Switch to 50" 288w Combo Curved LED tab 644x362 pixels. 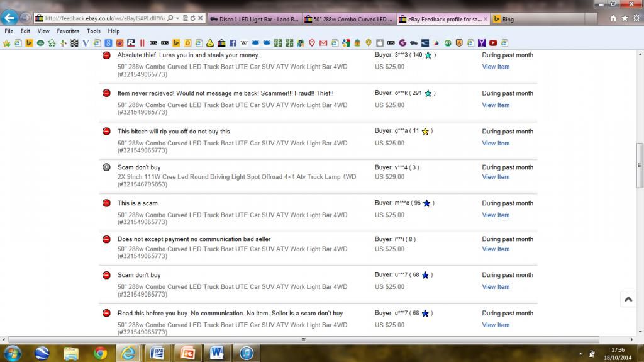(349, 19)
